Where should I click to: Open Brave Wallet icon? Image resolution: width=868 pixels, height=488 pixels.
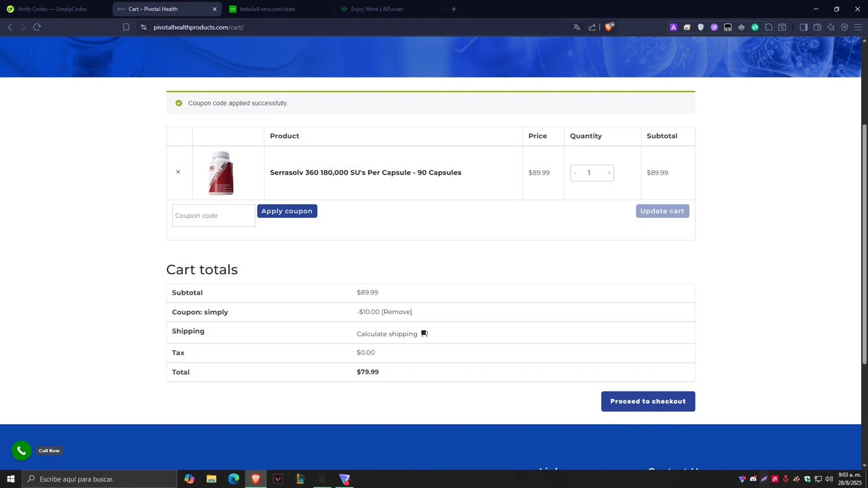pyautogui.click(x=817, y=27)
